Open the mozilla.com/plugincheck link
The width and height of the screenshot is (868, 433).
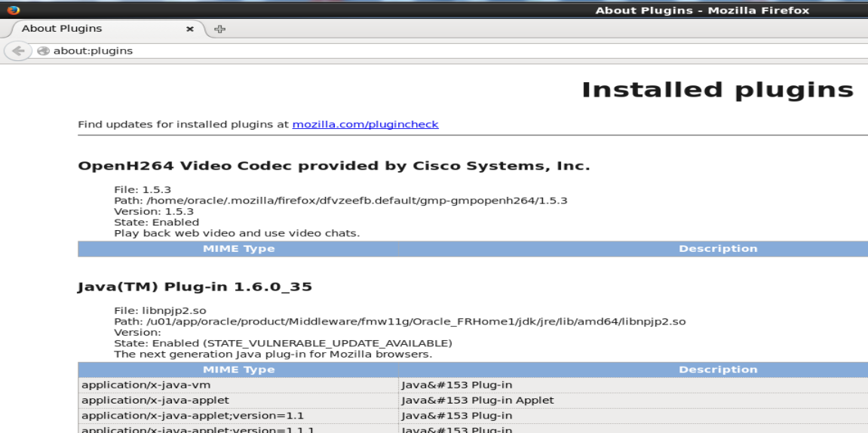pos(365,124)
